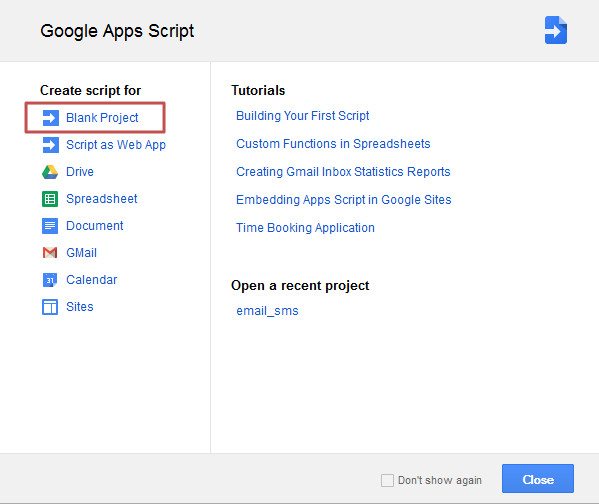Click the Blank Project arrow icon

[x=50, y=118]
